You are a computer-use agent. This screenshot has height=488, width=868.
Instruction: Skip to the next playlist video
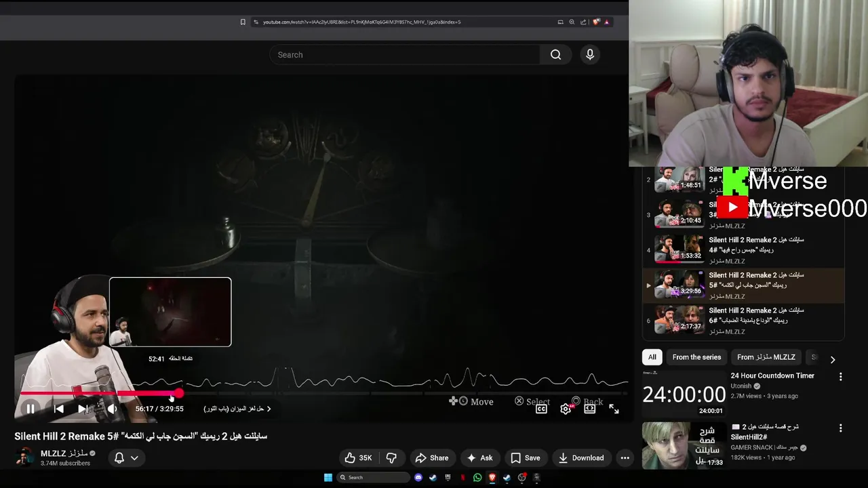(x=83, y=409)
